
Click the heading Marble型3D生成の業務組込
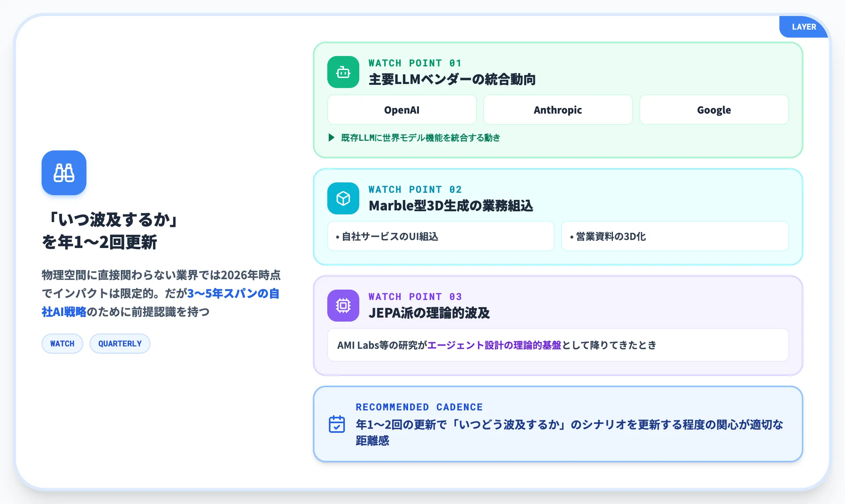(451, 206)
